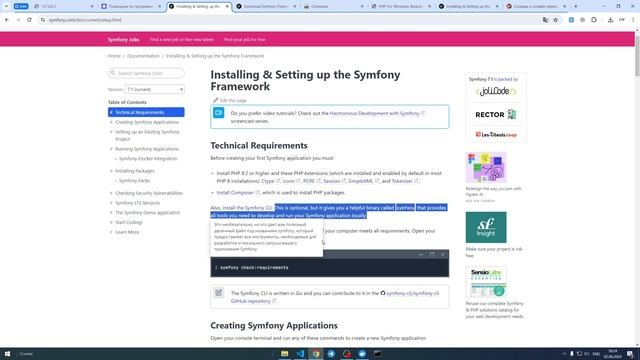The width and height of the screenshot is (640, 360).
Task: Bookmark this page with the star icon
Action: [x=556, y=20]
